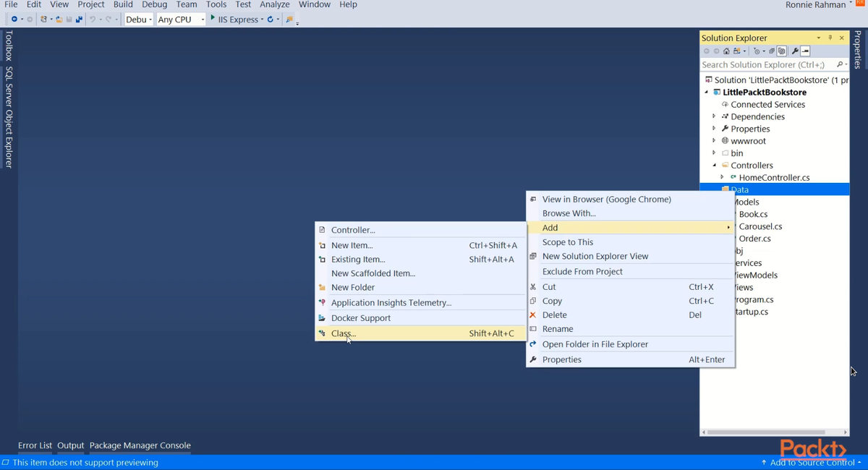Click Pending Changes Filter clock icon

coord(756,51)
